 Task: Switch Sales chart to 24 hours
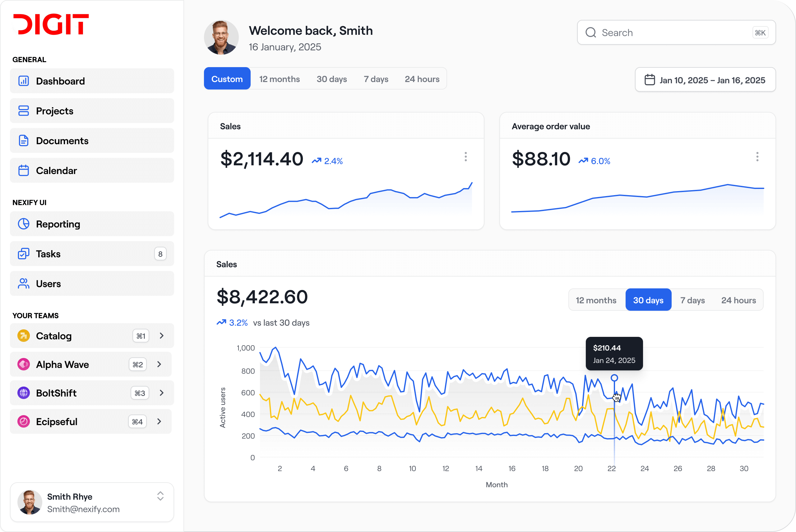[738, 300]
